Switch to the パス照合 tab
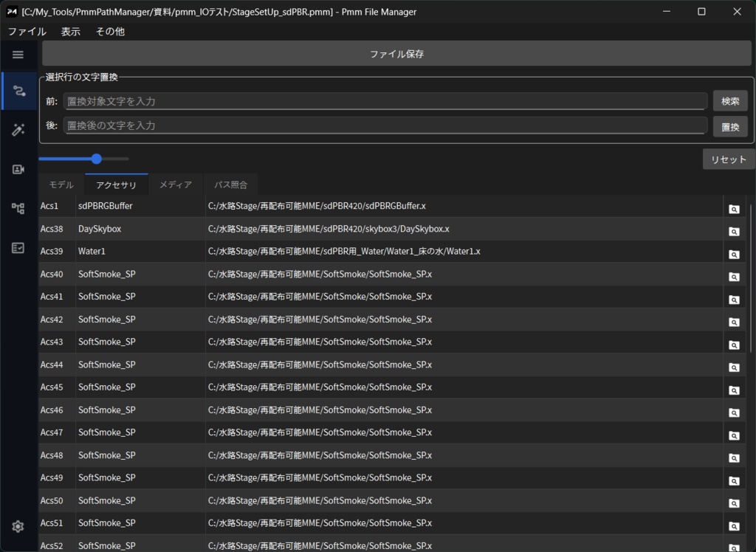 [x=230, y=184]
